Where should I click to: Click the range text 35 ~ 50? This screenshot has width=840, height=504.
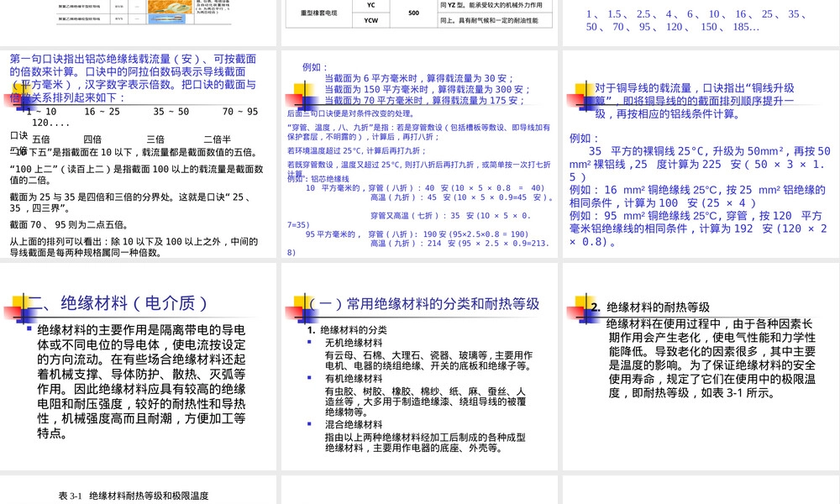pos(171,112)
